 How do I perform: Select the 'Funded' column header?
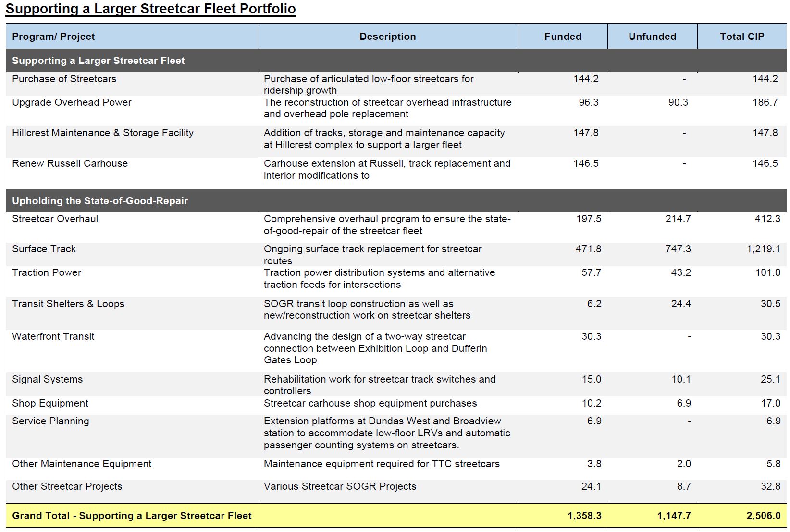pyautogui.click(x=563, y=37)
